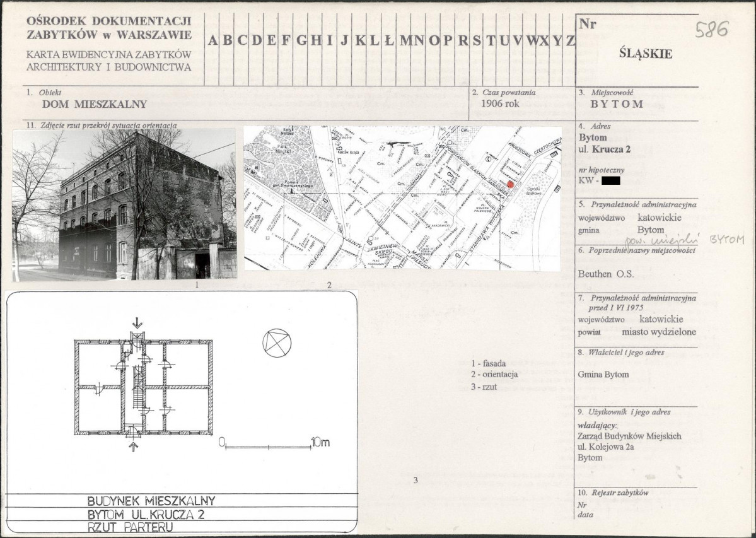Click the '10. Rejestr zabytków' label
The width and height of the screenshot is (756, 538).
click(614, 493)
